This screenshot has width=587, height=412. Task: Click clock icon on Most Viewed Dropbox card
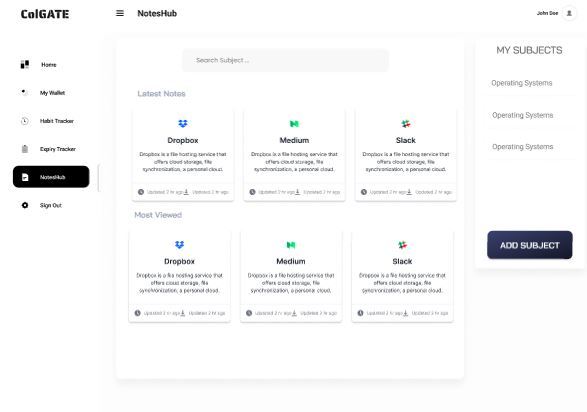coord(137,313)
